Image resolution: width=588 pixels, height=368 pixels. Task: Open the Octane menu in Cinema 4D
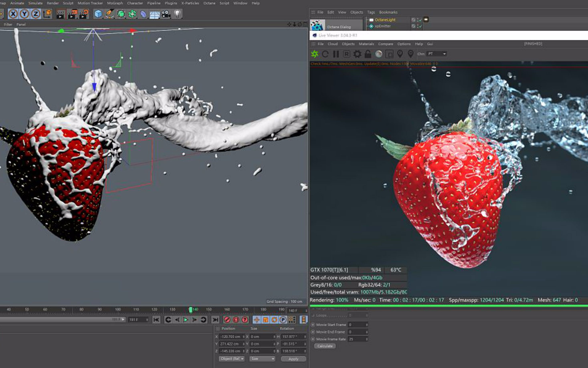tap(209, 3)
